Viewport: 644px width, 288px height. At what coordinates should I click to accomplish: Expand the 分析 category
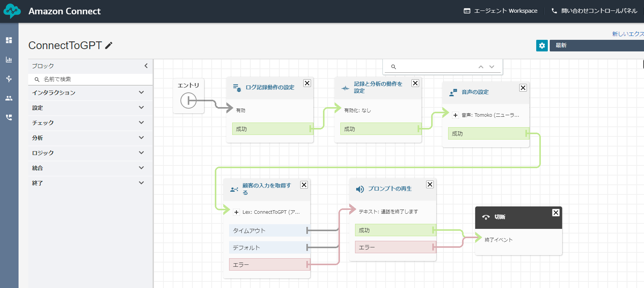(x=90, y=138)
